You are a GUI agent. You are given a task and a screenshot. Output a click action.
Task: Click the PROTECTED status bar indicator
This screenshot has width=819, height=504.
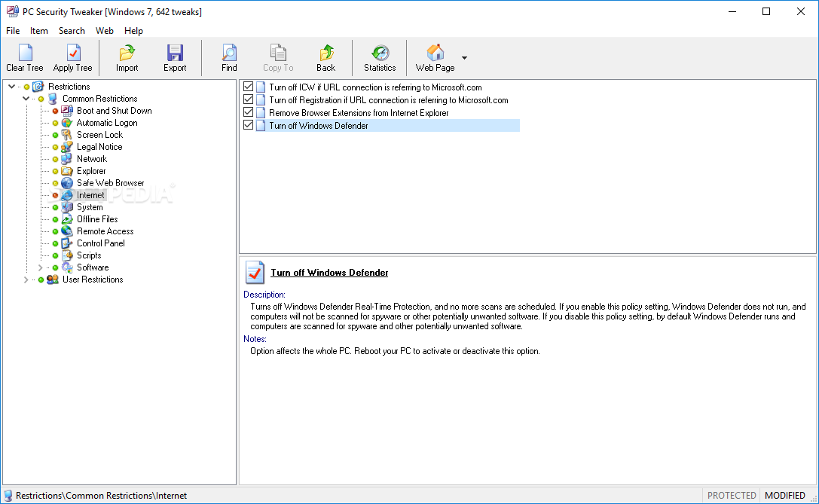coord(732,495)
